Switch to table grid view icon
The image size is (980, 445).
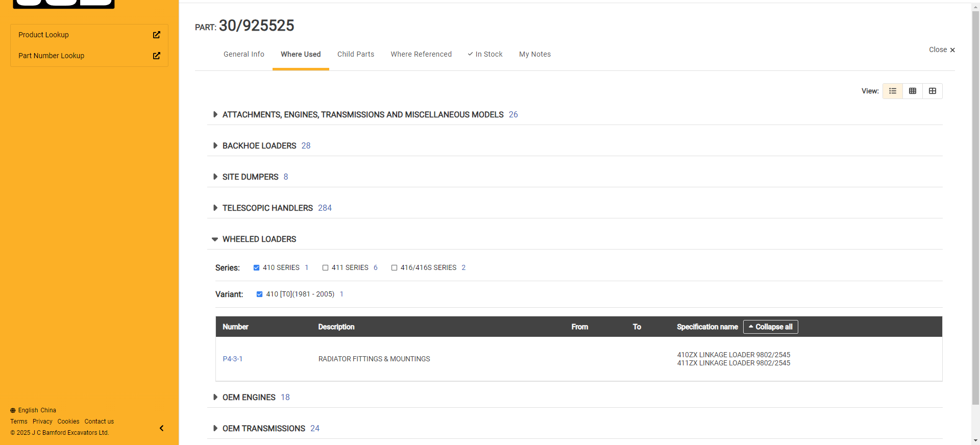click(x=913, y=91)
